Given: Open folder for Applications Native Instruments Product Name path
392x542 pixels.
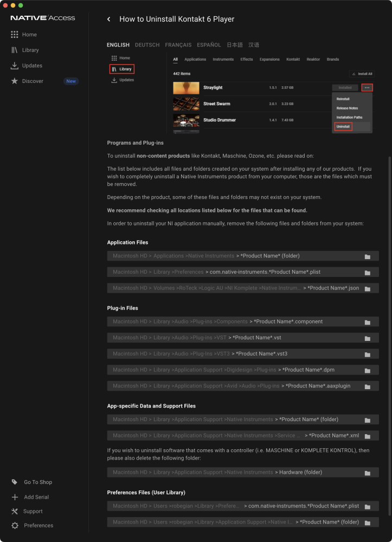Looking at the screenshot, I should coord(368,256).
